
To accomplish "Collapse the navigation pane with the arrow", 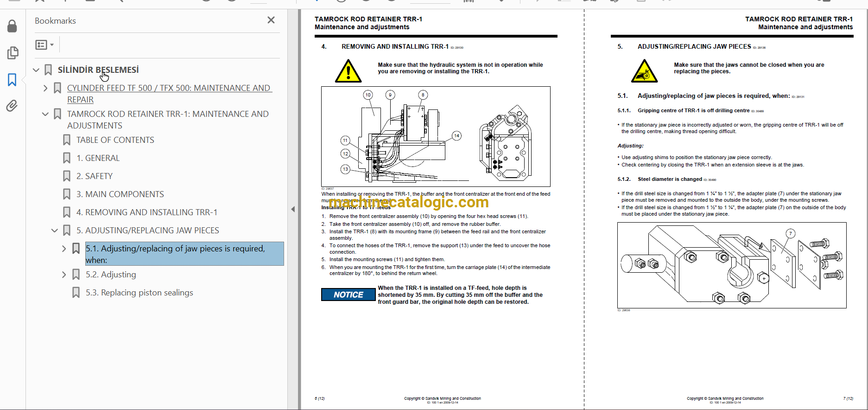I will tap(293, 209).
